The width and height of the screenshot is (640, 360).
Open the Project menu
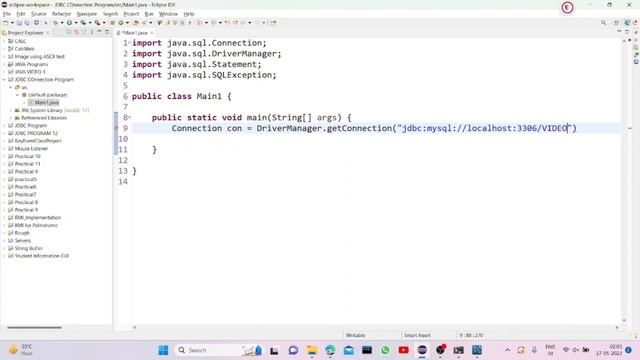click(x=131, y=14)
